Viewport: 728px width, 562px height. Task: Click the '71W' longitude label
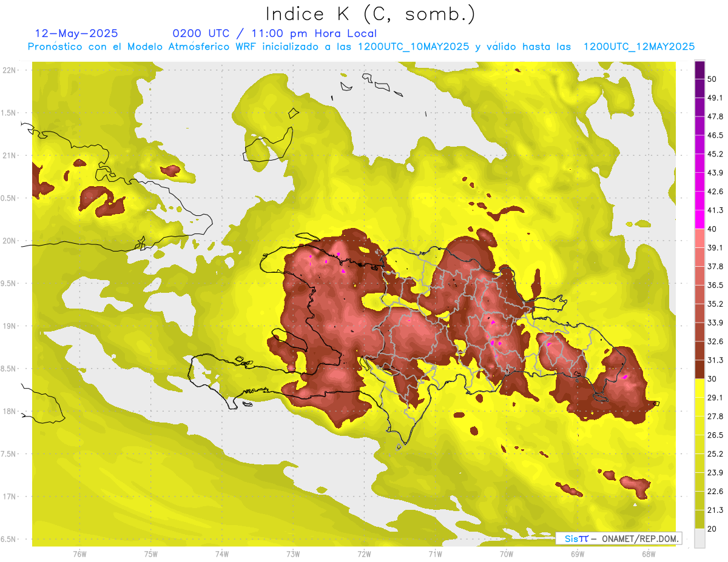[435, 554]
